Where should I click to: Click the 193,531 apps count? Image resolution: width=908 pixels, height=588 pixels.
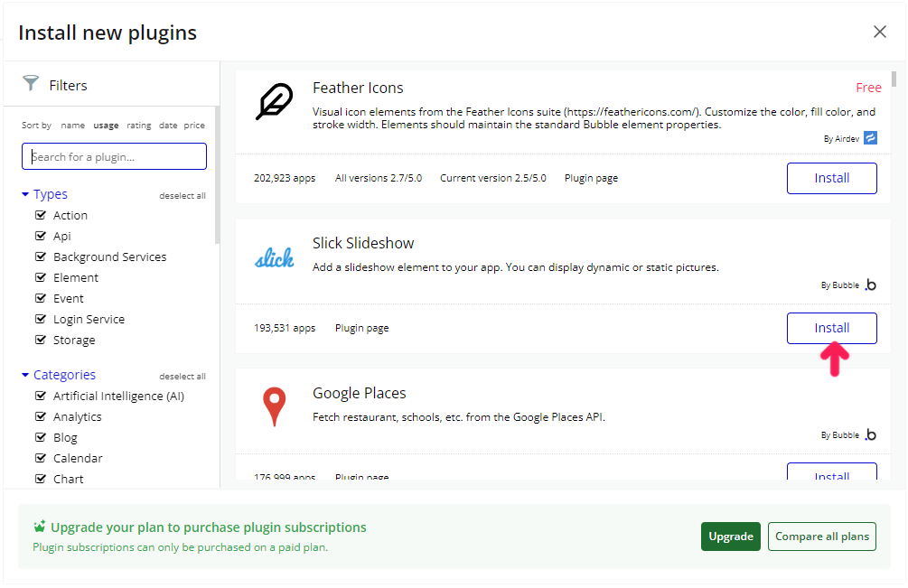click(x=285, y=328)
